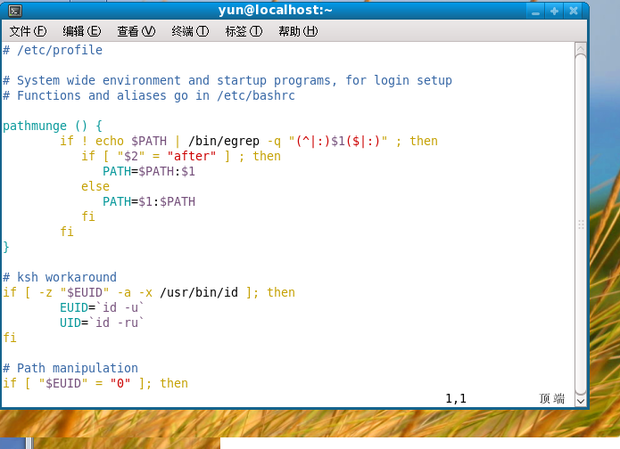Maximize the yun@localhost terminal window

tap(554, 11)
